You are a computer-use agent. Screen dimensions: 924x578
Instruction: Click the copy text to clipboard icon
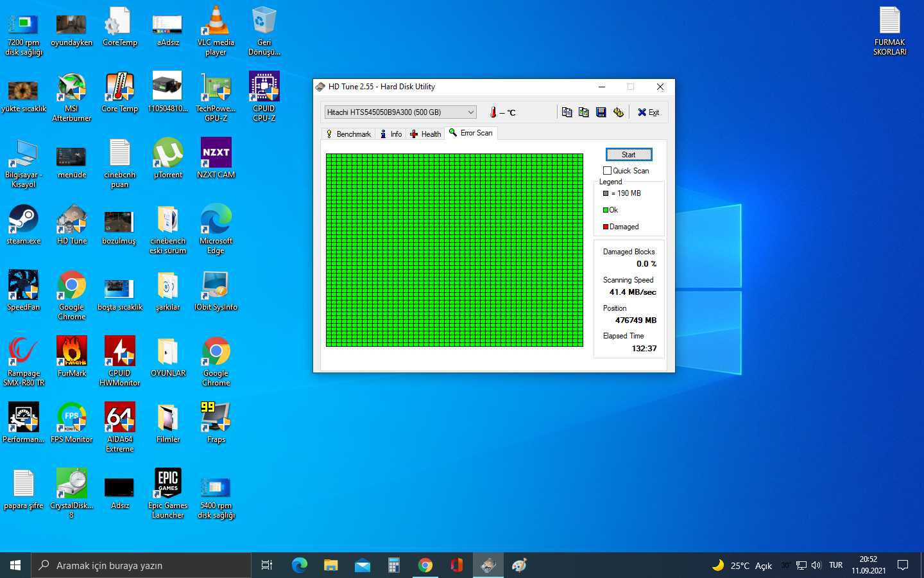click(x=567, y=112)
